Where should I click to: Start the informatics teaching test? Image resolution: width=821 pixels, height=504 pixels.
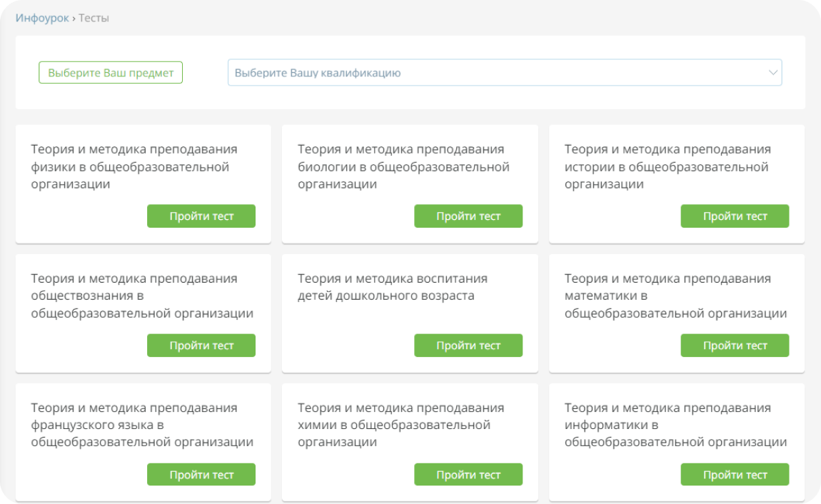click(x=735, y=475)
